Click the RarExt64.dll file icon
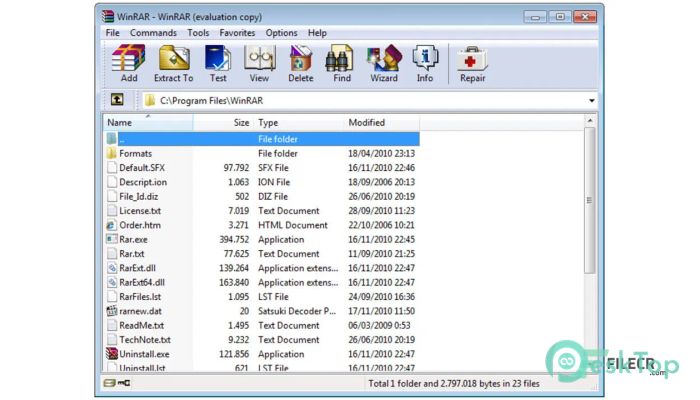The width and height of the screenshot is (700, 400). pos(112,282)
